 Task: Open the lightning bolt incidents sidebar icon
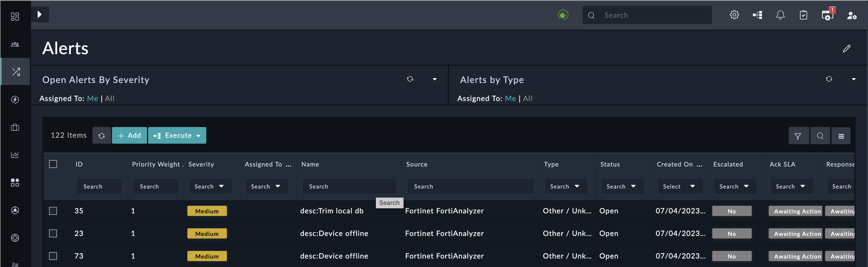tap(15, 99)
